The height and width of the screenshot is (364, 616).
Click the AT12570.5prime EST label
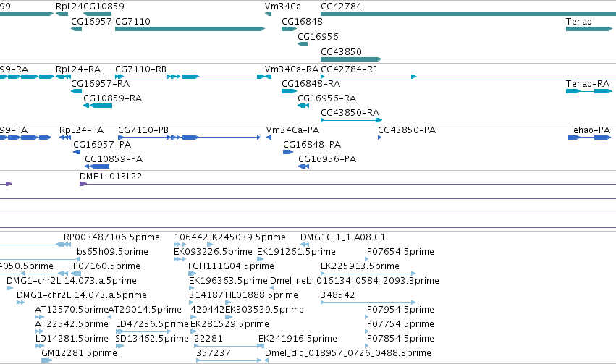click(x=71, y=310)
